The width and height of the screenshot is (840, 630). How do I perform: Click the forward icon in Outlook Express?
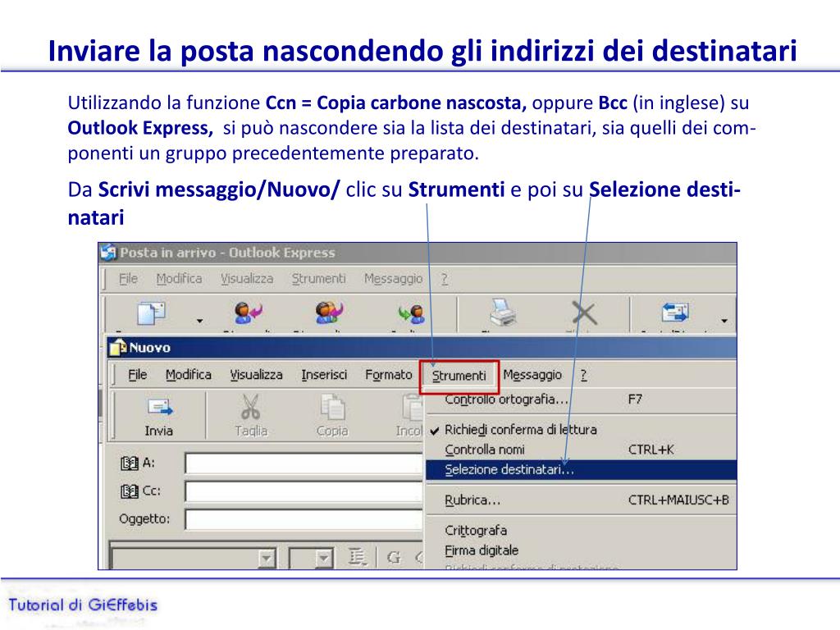[x=412, y=313]
